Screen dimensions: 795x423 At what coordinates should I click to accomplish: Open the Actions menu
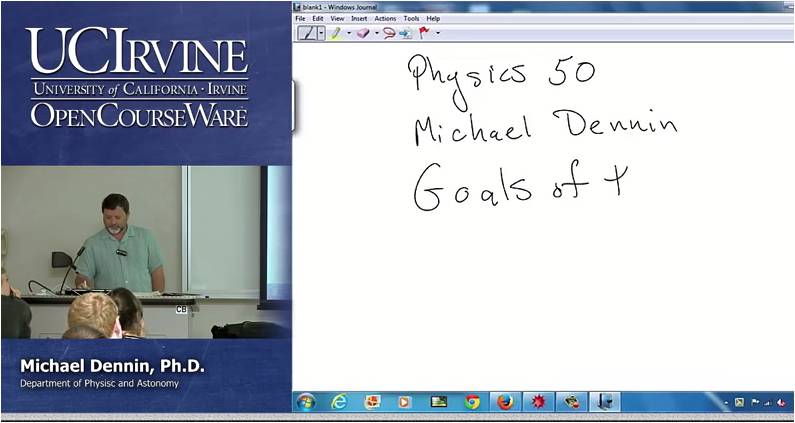[385, 18]
